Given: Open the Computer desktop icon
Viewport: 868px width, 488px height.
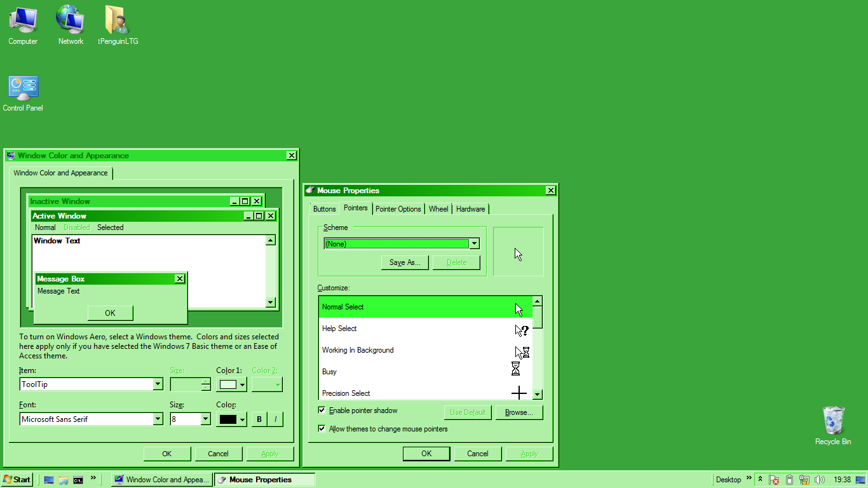Looking at the screenshot, I should [x=23, y=25].
